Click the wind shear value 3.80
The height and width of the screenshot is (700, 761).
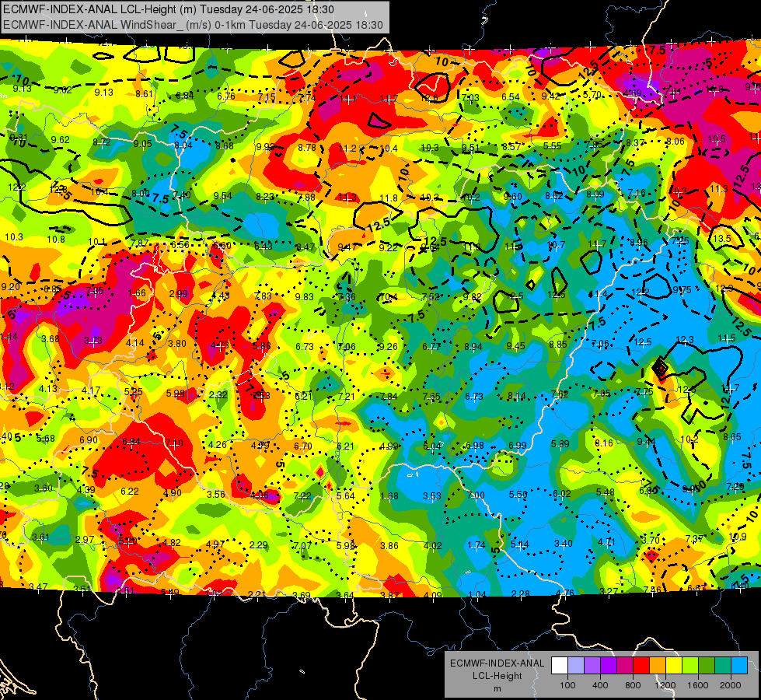(177, 344)
